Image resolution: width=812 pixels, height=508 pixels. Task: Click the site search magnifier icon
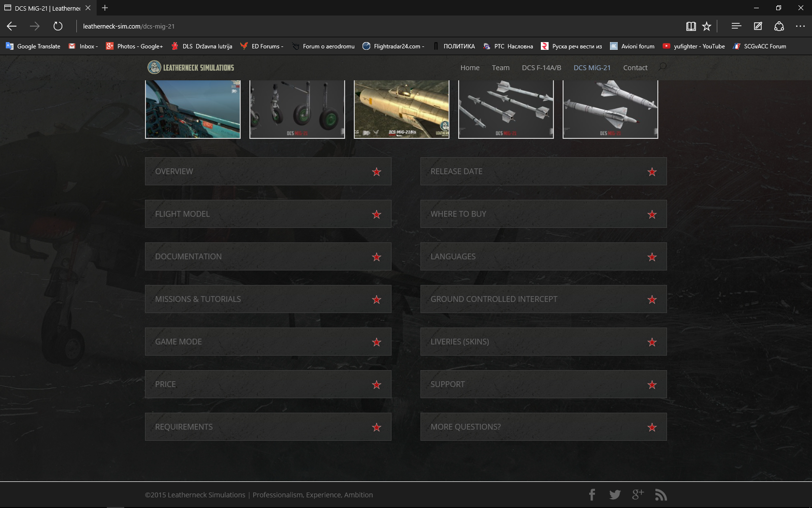click(x=663, y=67)
